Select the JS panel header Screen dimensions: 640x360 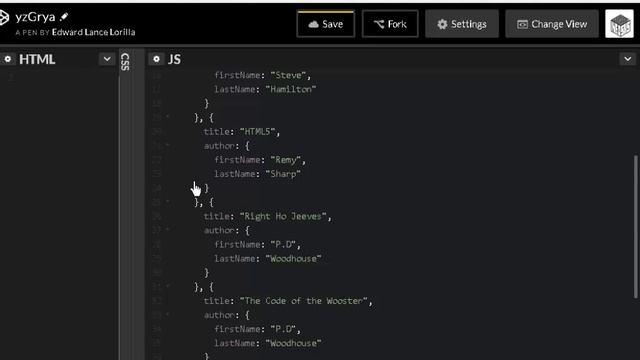click(x=174, y=59)
